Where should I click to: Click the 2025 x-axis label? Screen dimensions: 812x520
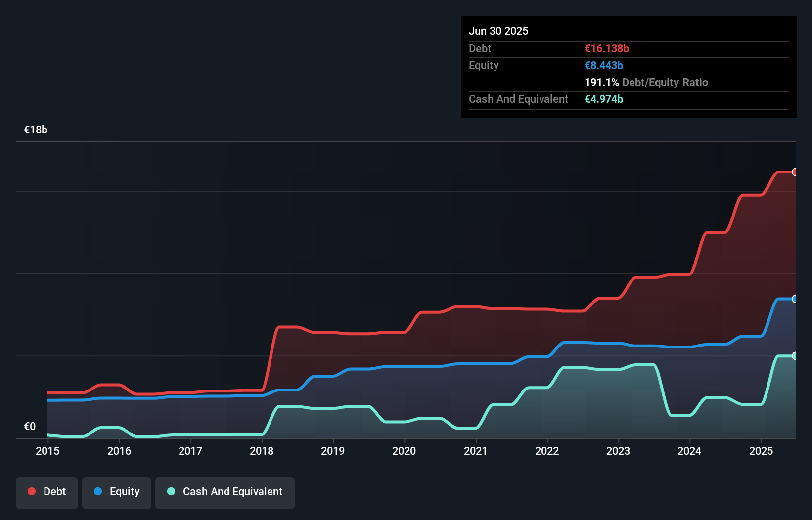pyautogui.click(x=761, y=451)
